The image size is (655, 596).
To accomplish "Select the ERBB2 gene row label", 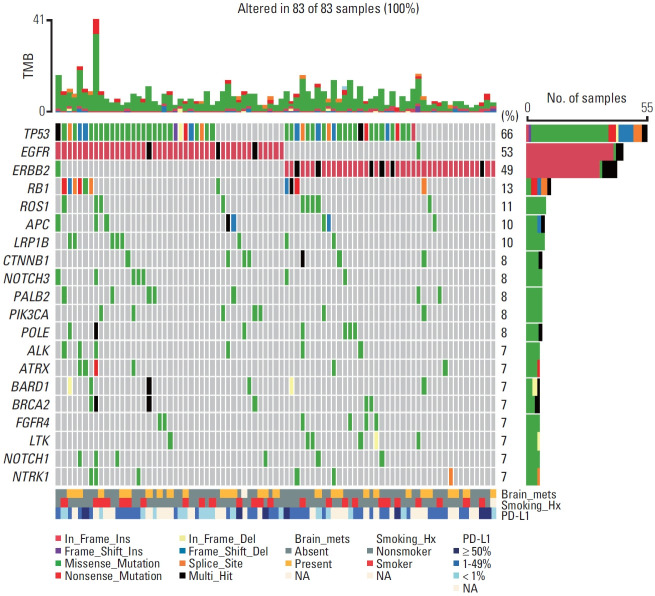I will 31,170.
